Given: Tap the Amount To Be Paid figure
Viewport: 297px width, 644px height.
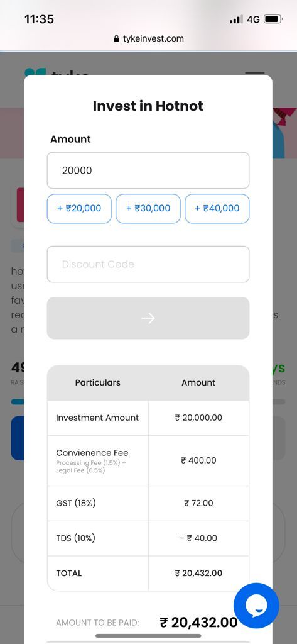Looking at the screenshot, I should [198, 623].
